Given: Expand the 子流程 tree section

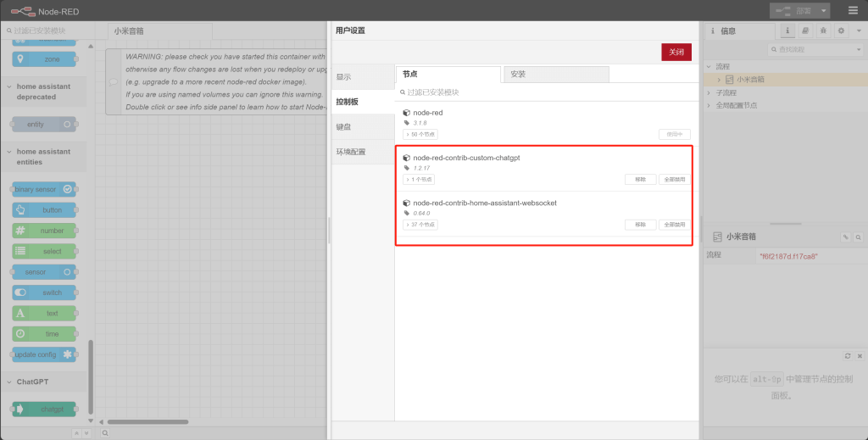Looking at the screenshot, I should (709, 93).
